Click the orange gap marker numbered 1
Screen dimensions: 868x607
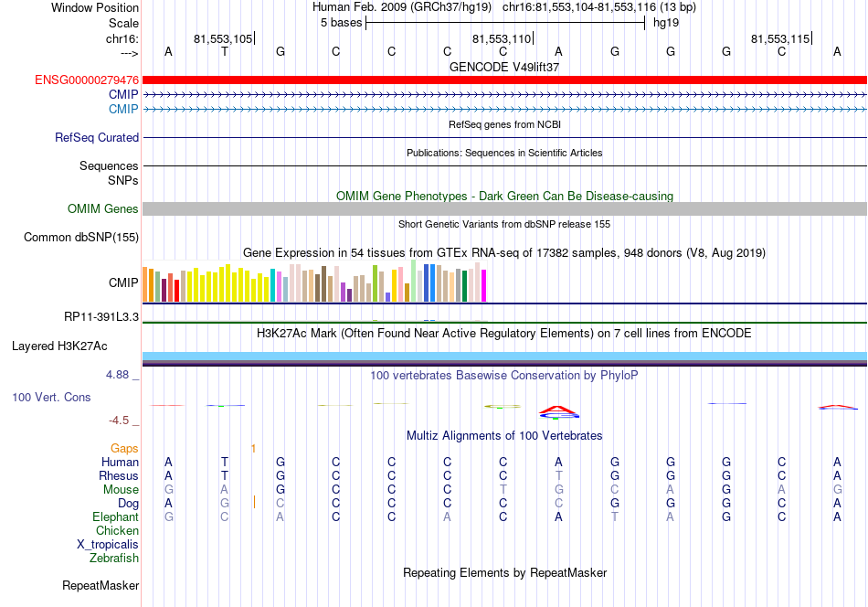253,448
